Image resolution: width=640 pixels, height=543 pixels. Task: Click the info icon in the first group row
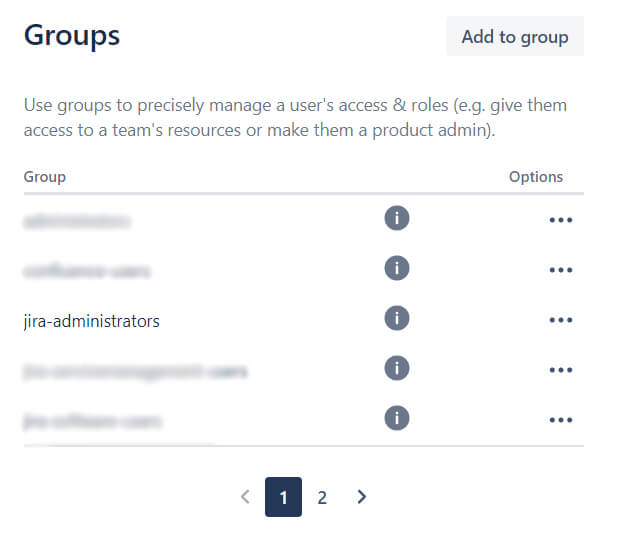(x=397, y=218)
